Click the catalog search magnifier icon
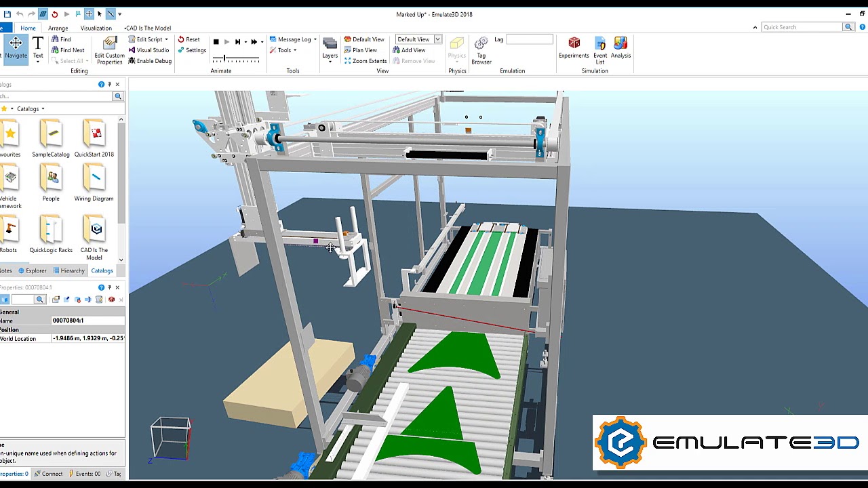 (x=118, y=96)
